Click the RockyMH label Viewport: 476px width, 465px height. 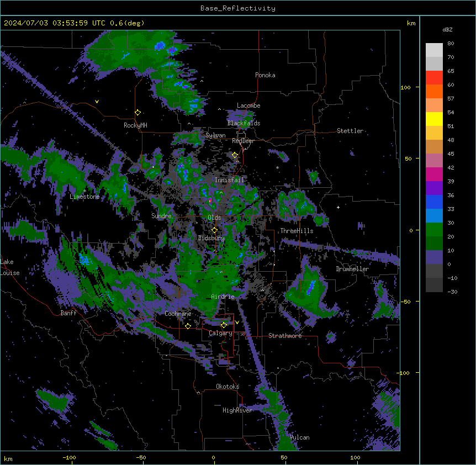click(x=135, y=125)
